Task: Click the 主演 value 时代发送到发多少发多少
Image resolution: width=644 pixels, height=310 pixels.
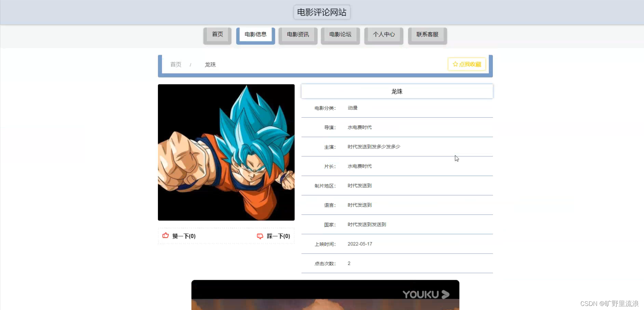Action: [x=374, y=147]
